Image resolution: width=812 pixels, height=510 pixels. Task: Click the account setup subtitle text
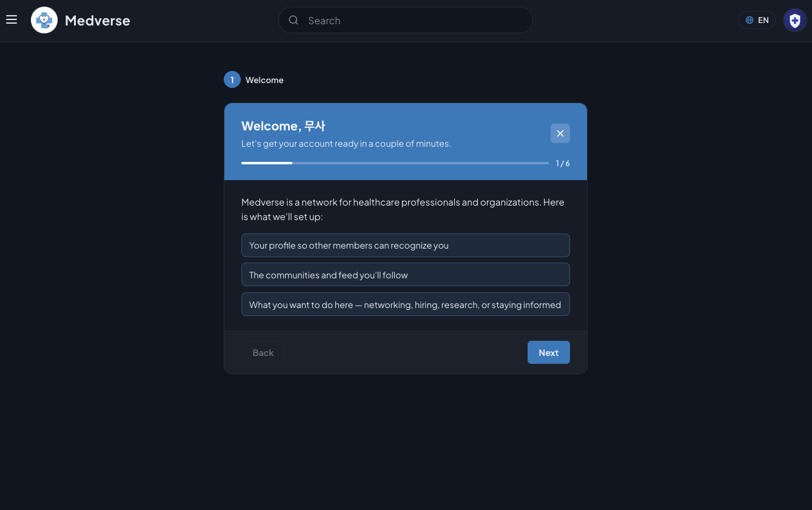click(x=346, y=144)
